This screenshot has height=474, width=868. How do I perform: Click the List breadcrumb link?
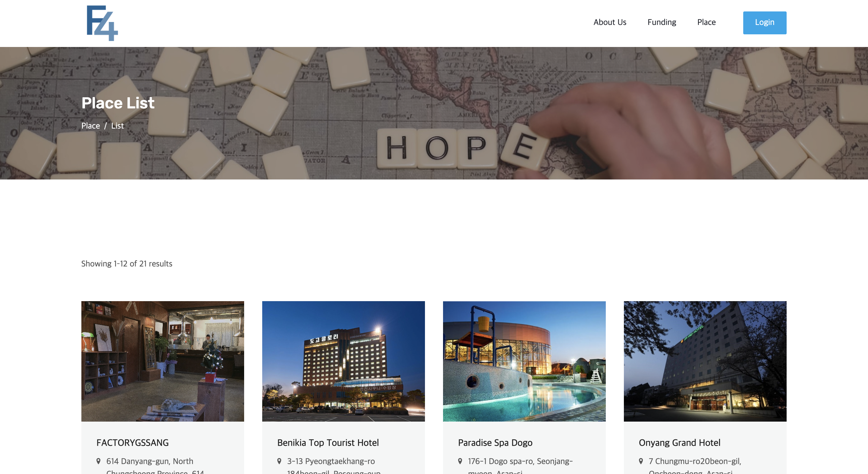click(117, 126)
